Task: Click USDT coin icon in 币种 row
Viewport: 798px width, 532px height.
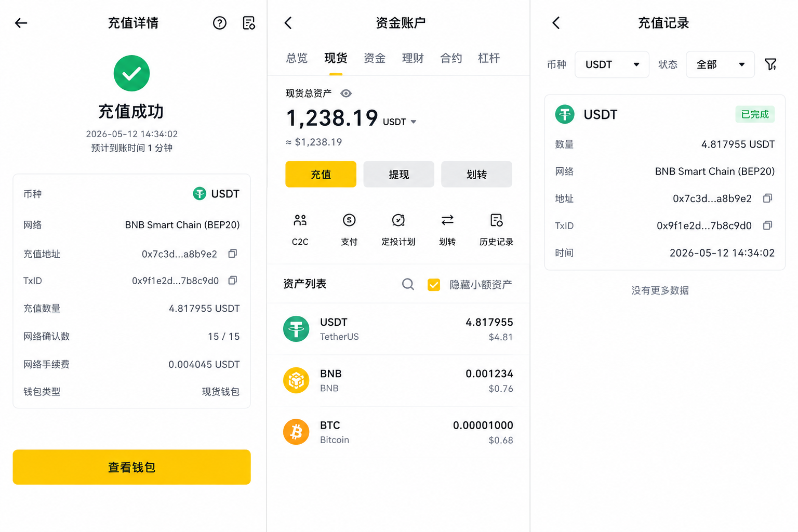Action: tap(199, 194)
